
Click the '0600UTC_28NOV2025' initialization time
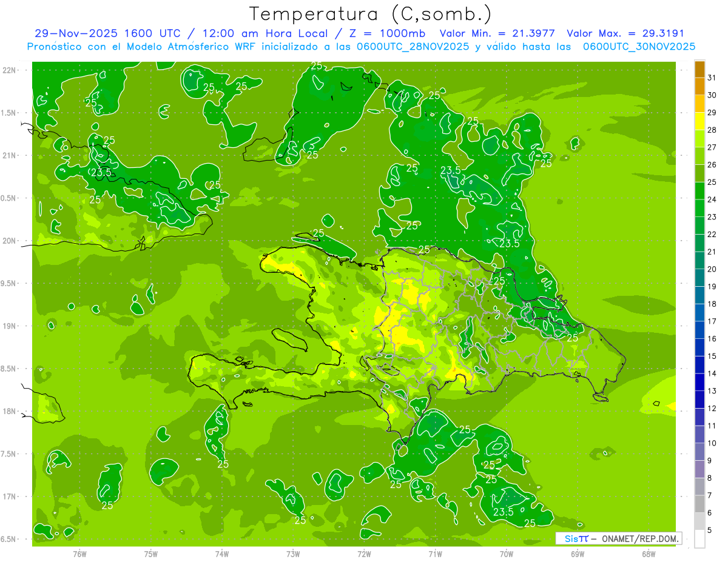[x=413, y=47]
